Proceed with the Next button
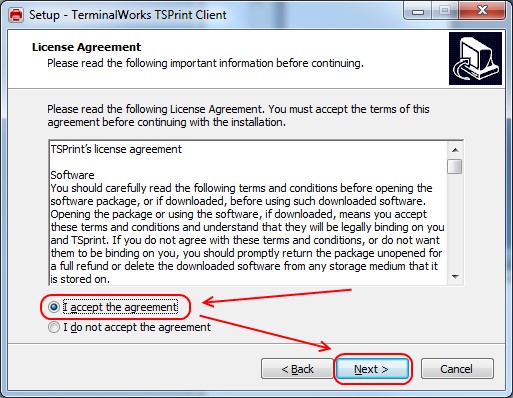Screen dimensions: 513x398 (x=372, y=369)
